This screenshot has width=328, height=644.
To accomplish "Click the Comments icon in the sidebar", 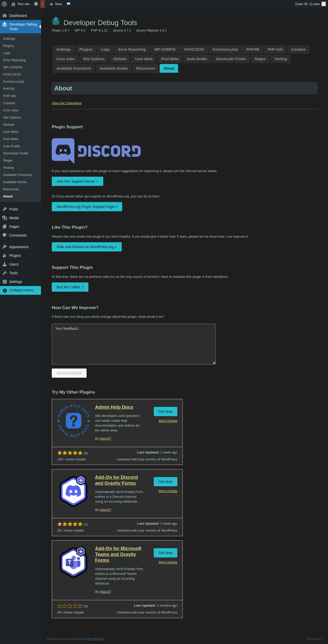I will 5,235.
